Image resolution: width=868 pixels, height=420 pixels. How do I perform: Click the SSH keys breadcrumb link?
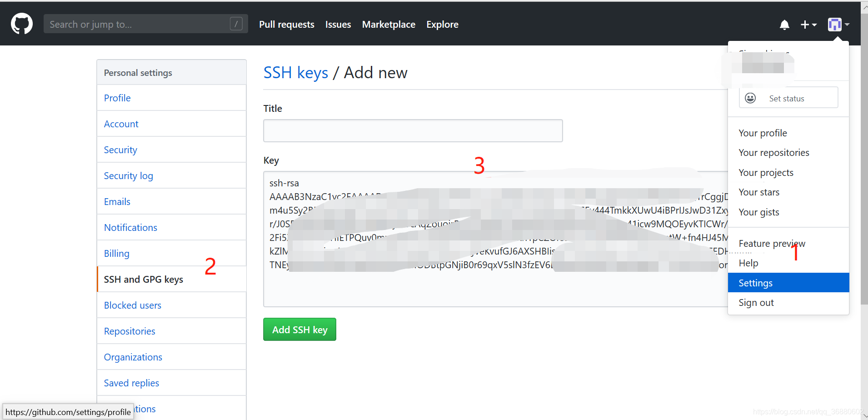(x=296, y=73)
